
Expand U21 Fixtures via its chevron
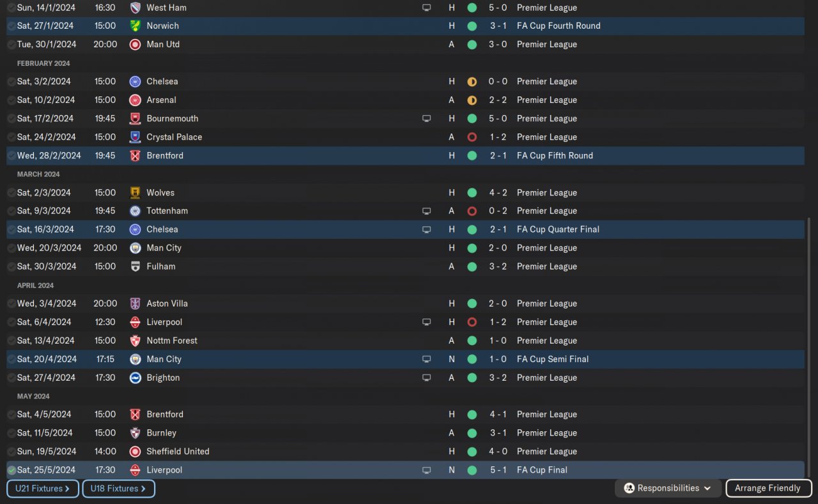tap(67, 489)
